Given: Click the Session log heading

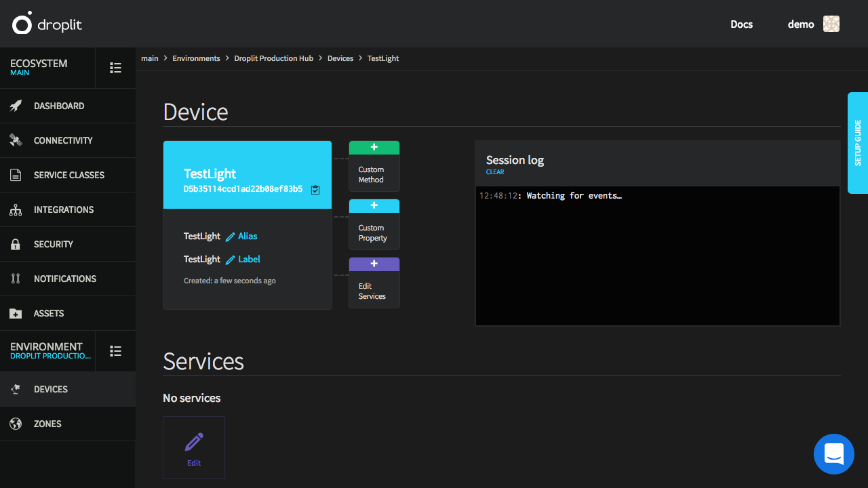Looking at the screenshot, I should click(515, 160).
